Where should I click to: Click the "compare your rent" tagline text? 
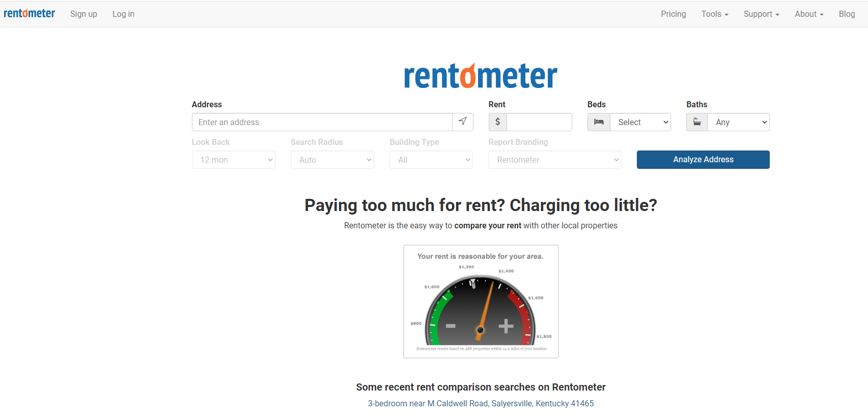(x=488, y=225)
